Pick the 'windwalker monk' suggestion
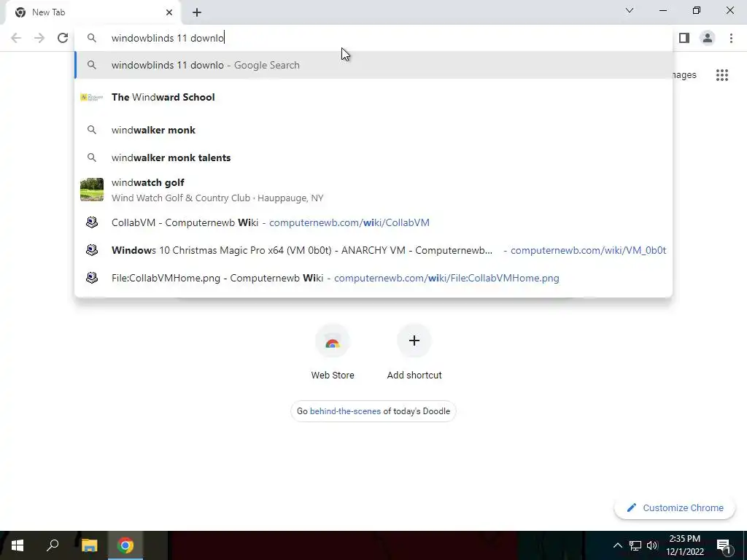The height and width of the screenshot is (560, 747). pos(373,130)
